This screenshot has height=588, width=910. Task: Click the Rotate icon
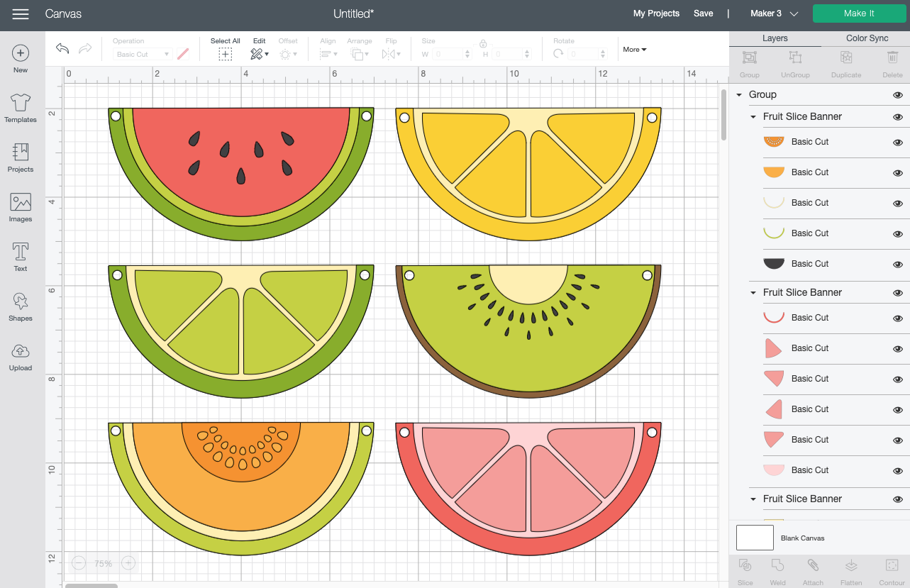(x=558, y=54)
